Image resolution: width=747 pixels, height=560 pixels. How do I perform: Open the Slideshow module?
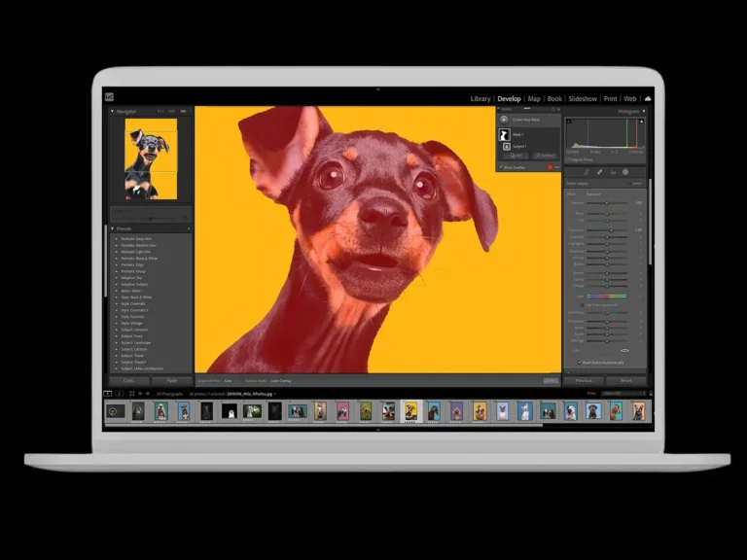pyautogui.click(x=583, y=98)
